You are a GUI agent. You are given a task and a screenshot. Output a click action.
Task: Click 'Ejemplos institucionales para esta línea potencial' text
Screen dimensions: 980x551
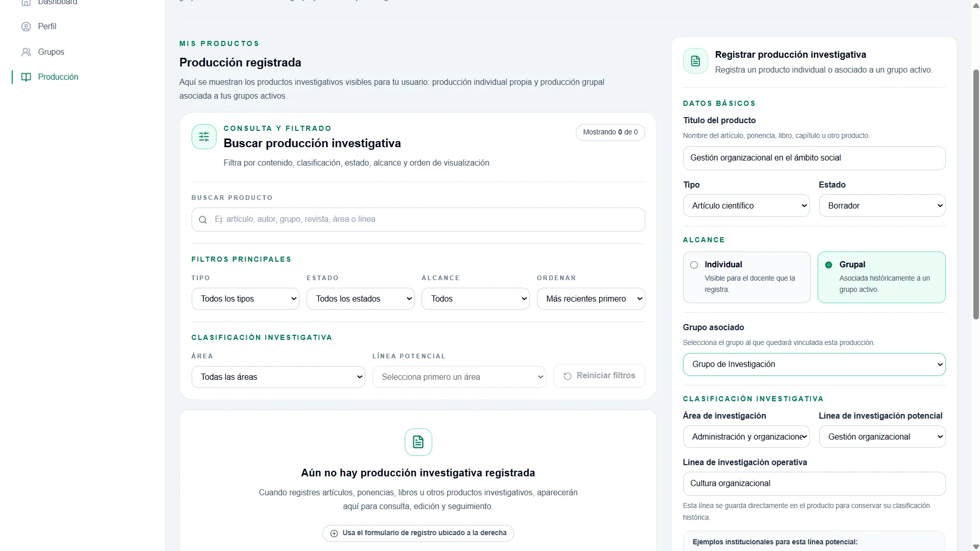click(x=775, y=542)
